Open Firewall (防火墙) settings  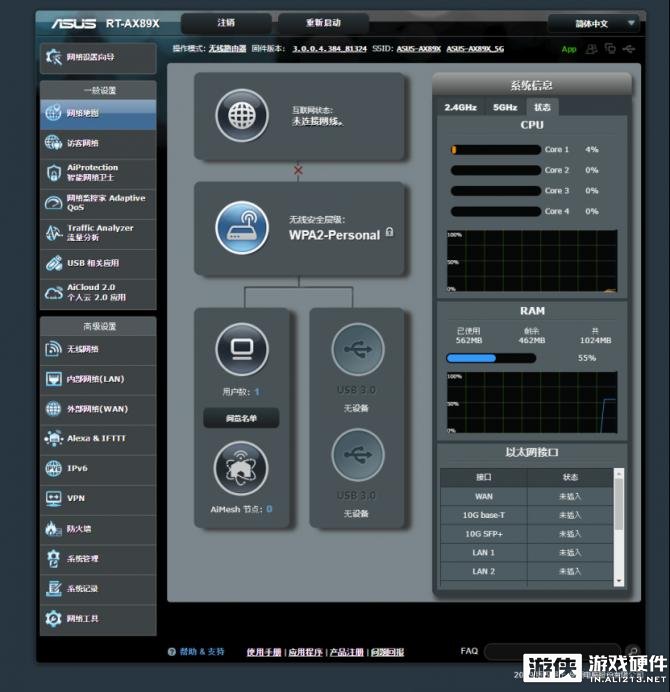[98, 528]
